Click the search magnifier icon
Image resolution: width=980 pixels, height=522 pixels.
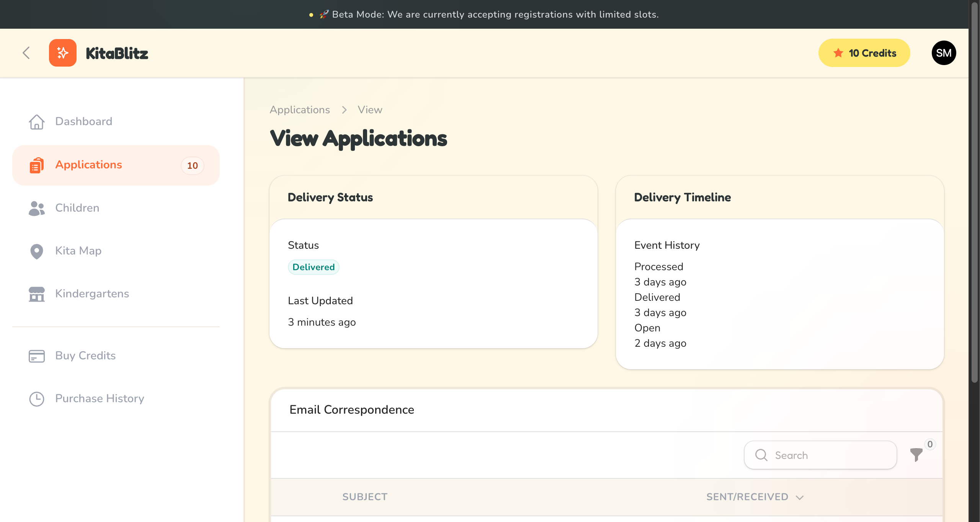(761, 455)
